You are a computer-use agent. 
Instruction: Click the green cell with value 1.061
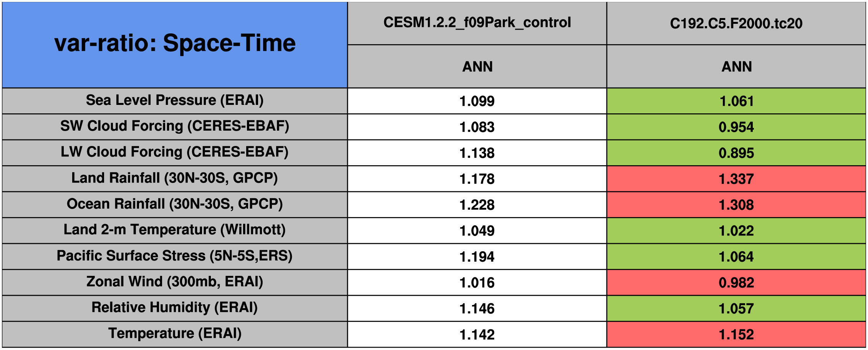(736, 101)
